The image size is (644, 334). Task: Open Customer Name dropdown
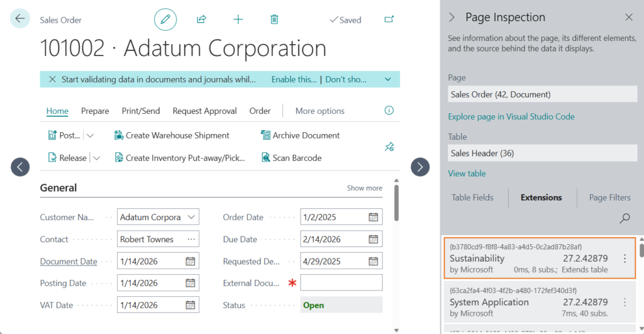click(x=191, y=217)
